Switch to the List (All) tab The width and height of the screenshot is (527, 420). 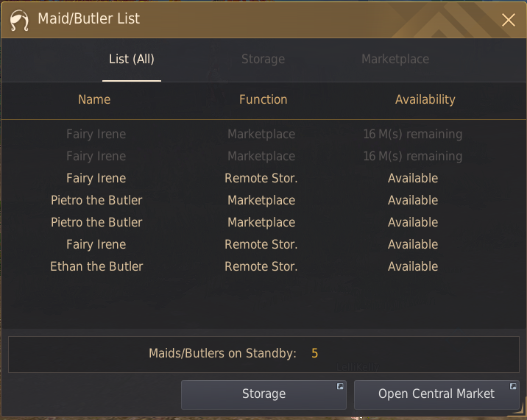(x=132, y=60)
